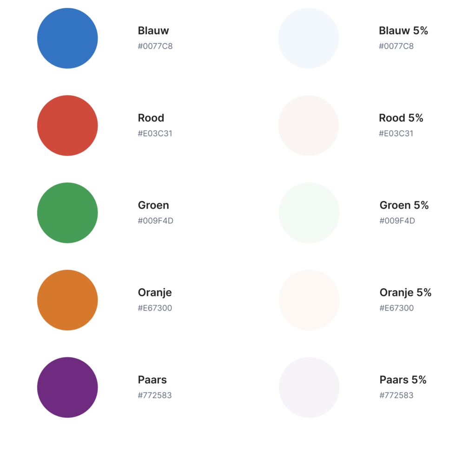The width and height of the screenshot is (476, 452).
Task: Pick the Groen 5% light swatch
Action: [309, 213]
